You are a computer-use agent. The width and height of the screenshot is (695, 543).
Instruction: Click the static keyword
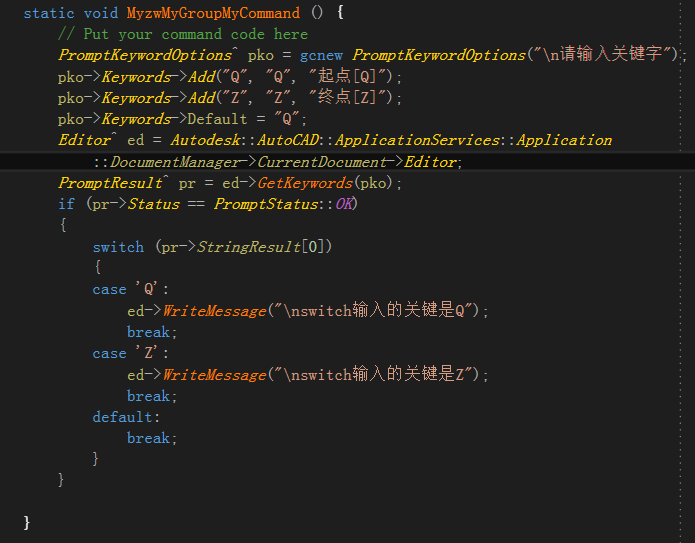pos(49,13)
